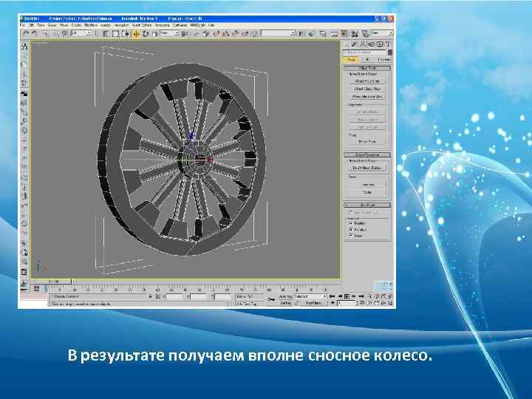The height and width of the screenshot is (399, 532).
Task: Click the Play Animation button
Action: [x=347, y=296]
